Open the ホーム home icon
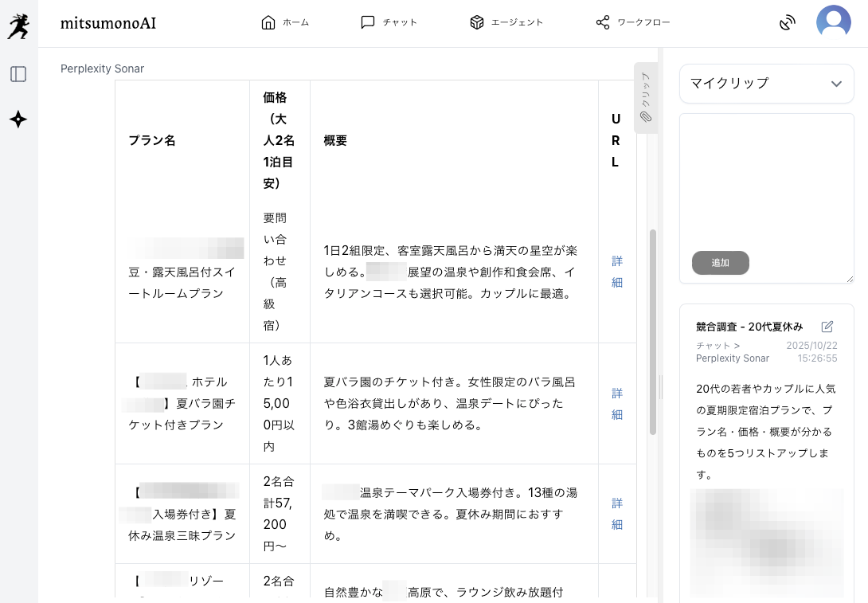This screenshot has width=868, height=603. click(268, 22)
